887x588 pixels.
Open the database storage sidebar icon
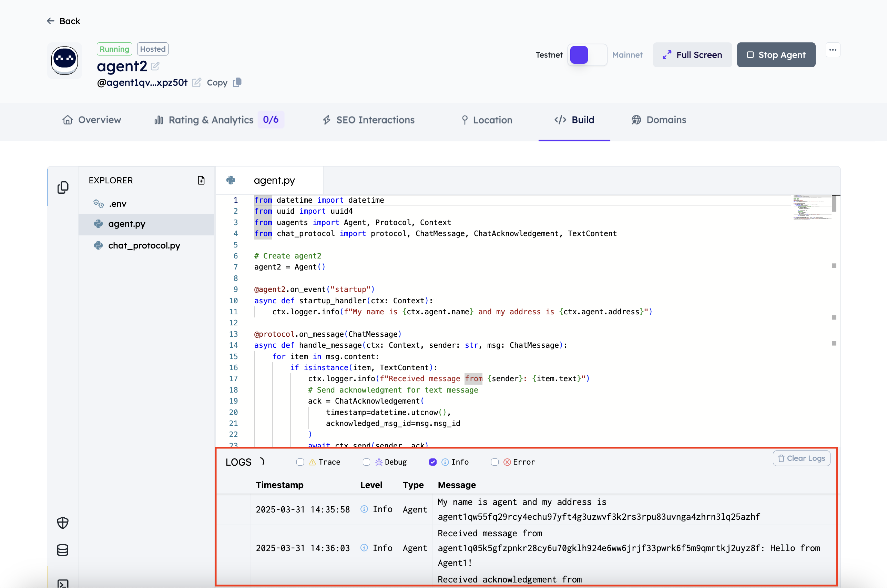pyautogui.click(x=63, y=550)
